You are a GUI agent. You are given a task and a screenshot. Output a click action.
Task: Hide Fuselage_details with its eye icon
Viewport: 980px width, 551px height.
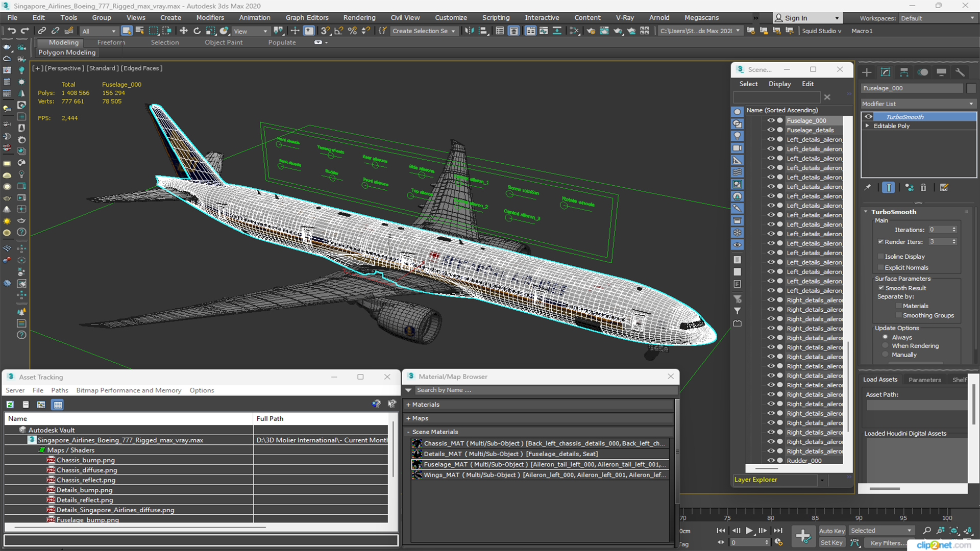[x=771, y=130]
